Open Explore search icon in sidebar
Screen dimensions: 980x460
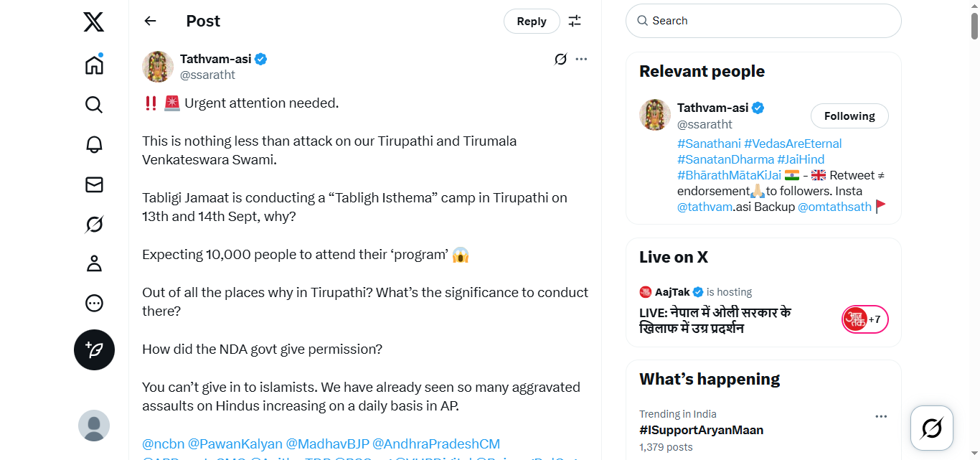94,105
